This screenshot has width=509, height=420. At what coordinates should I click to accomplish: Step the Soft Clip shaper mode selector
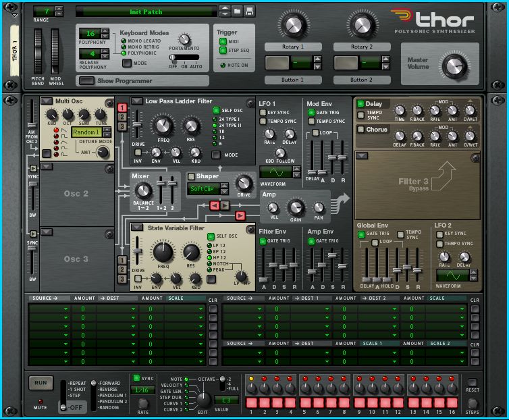224,188
